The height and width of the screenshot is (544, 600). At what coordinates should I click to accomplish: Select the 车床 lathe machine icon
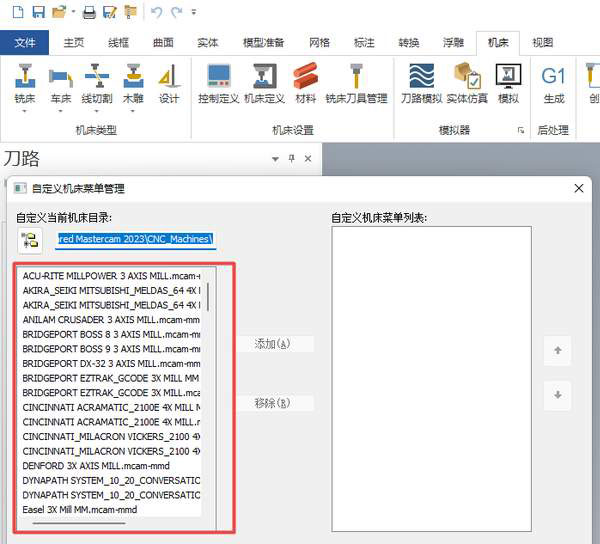click(x=61, y=83)
